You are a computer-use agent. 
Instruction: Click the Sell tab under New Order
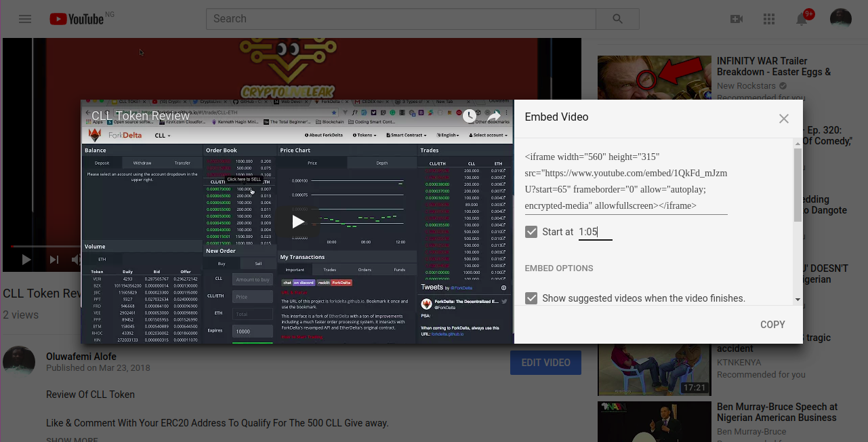click(258, 263)
